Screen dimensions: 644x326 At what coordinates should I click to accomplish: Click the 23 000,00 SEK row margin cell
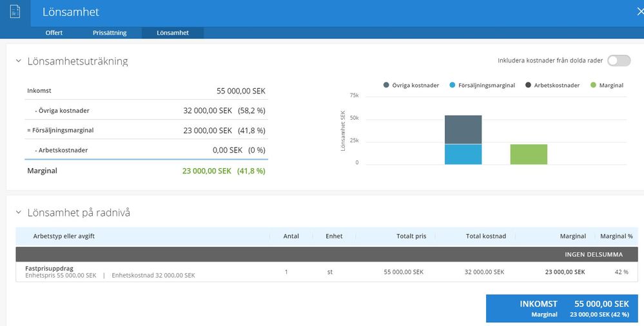click(565, 272)
